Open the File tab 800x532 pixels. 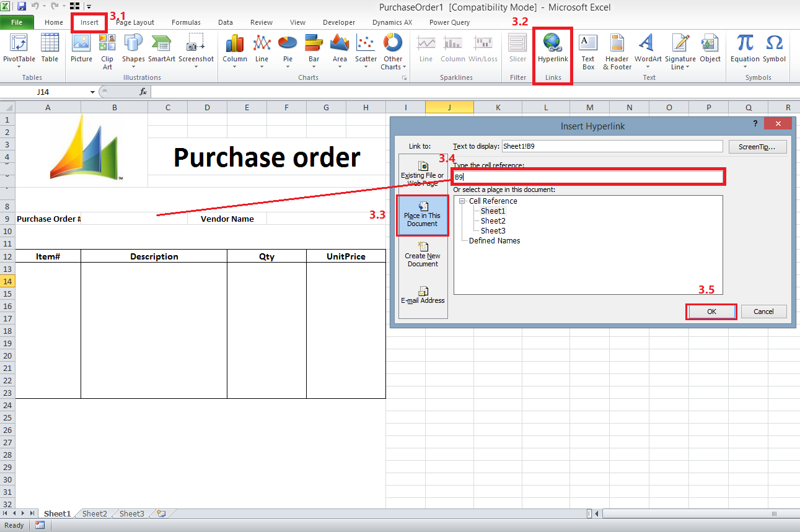click(17, 22)
